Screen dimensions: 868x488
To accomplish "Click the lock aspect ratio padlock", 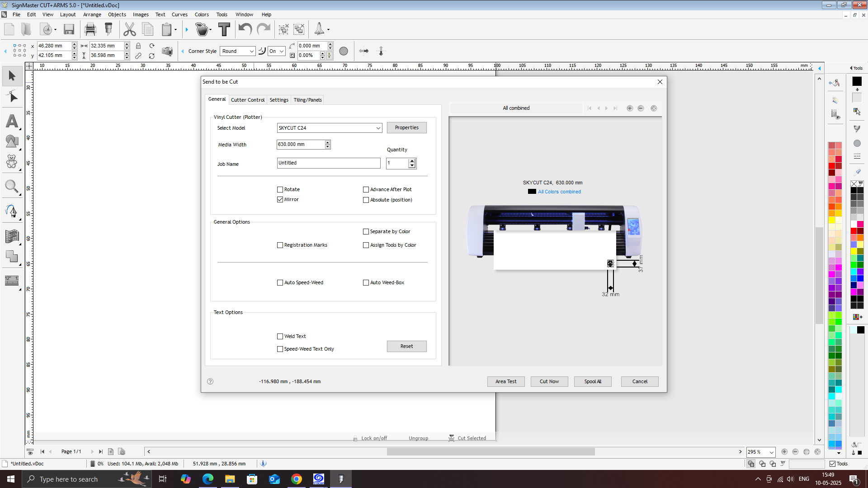I will click(x=138, y=46).
